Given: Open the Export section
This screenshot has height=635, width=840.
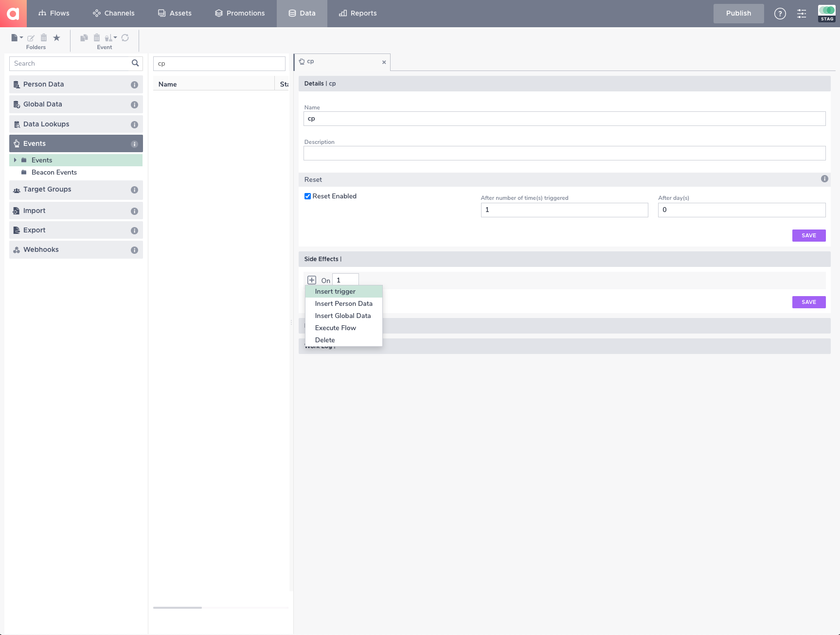Looking at the screenshot, I should (76, 230).
